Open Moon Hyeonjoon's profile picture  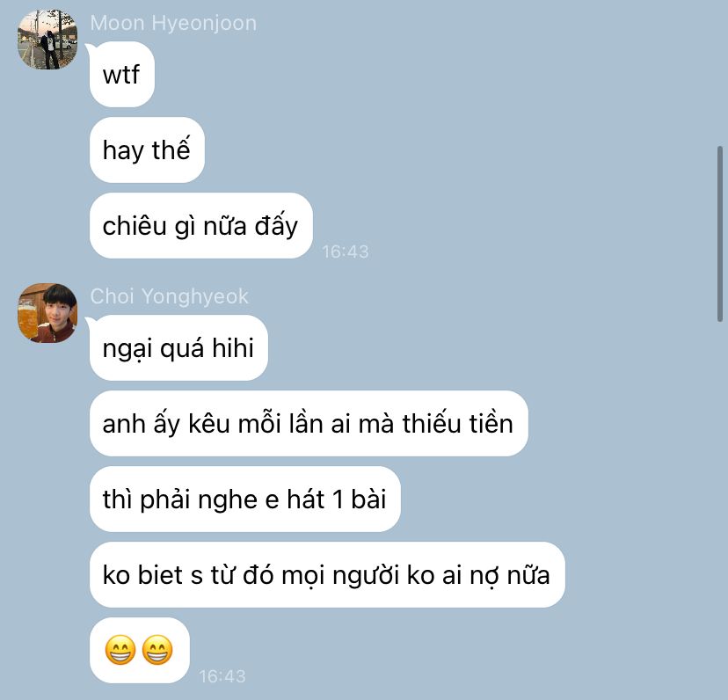click(x=47, y=40)
